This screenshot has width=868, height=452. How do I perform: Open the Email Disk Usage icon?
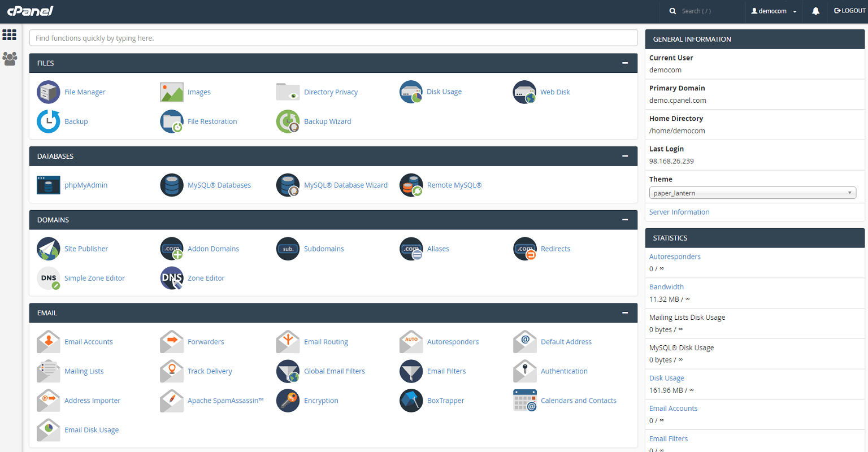pyautogui.click(x=49, y=430)
